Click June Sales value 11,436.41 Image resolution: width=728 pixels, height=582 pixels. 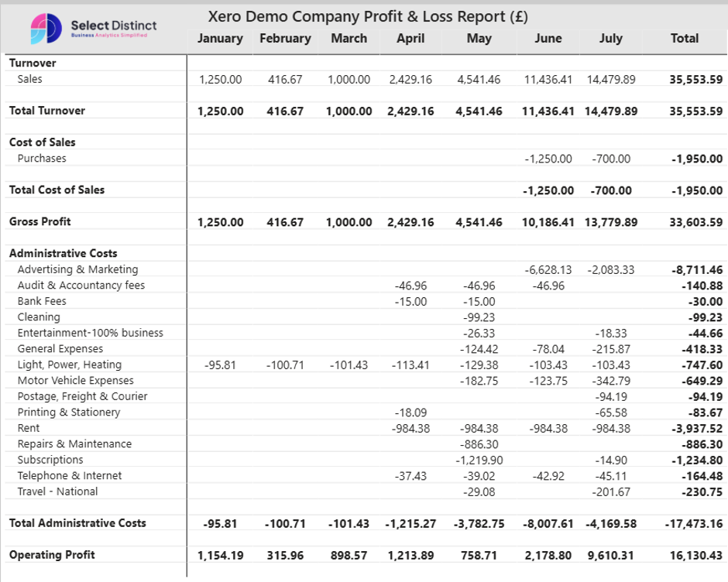coord(548,80)
